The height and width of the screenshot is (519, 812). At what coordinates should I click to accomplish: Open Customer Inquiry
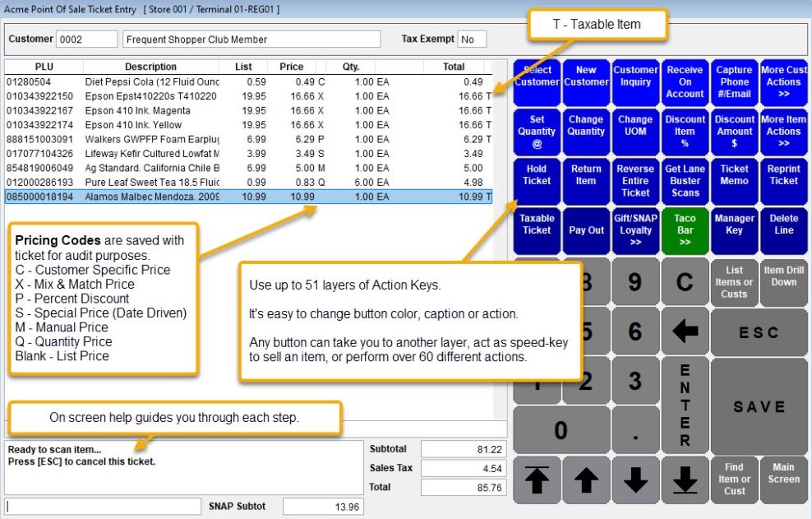coord(635,82)
